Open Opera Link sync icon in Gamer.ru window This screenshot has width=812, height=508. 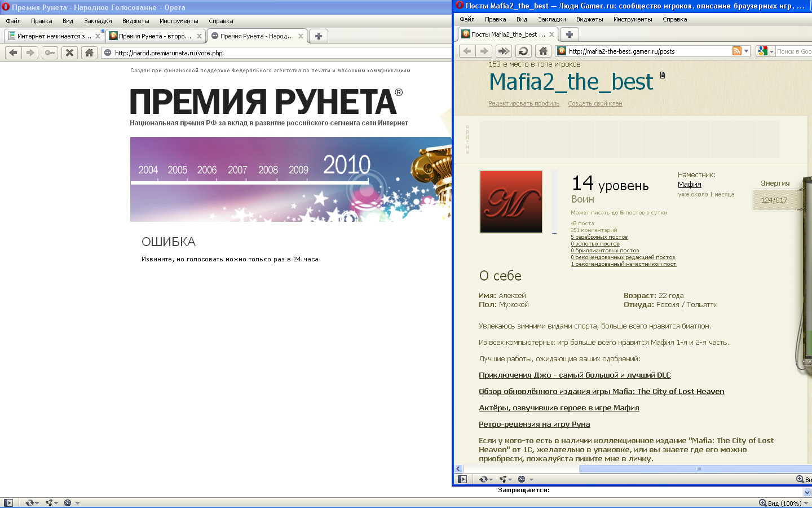[x=486, y=479]
